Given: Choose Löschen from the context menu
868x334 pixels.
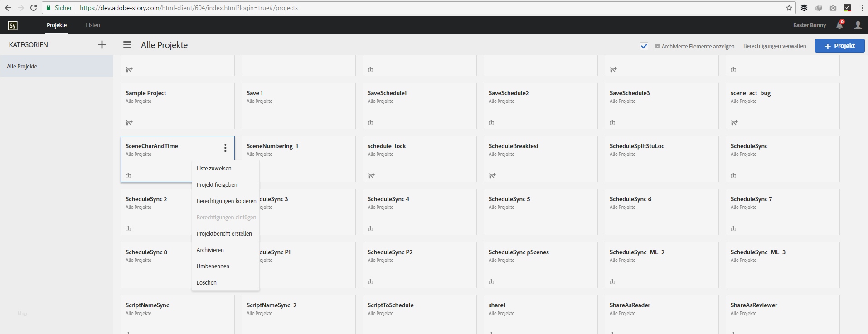Looking at the screenshot, I should click(x=226, y=283).
